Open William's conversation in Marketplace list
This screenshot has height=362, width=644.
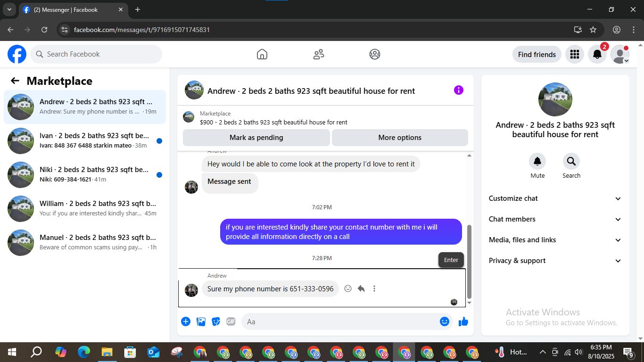(85, 209)
